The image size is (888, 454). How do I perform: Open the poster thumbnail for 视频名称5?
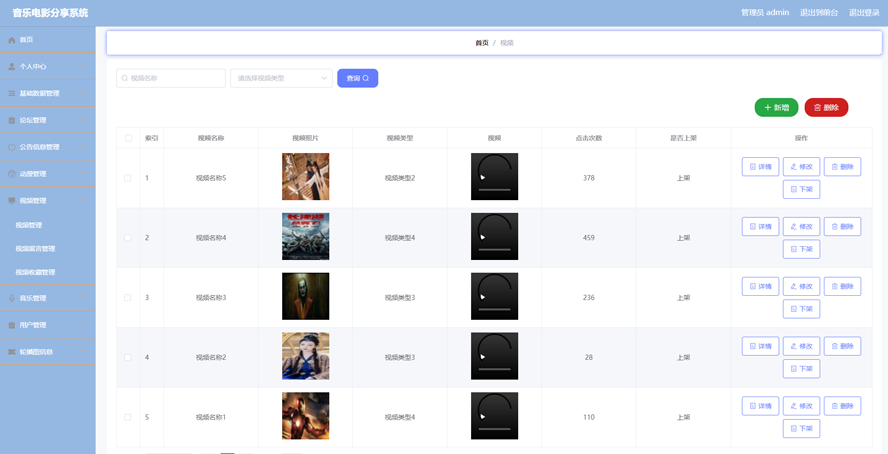[306, 177]
